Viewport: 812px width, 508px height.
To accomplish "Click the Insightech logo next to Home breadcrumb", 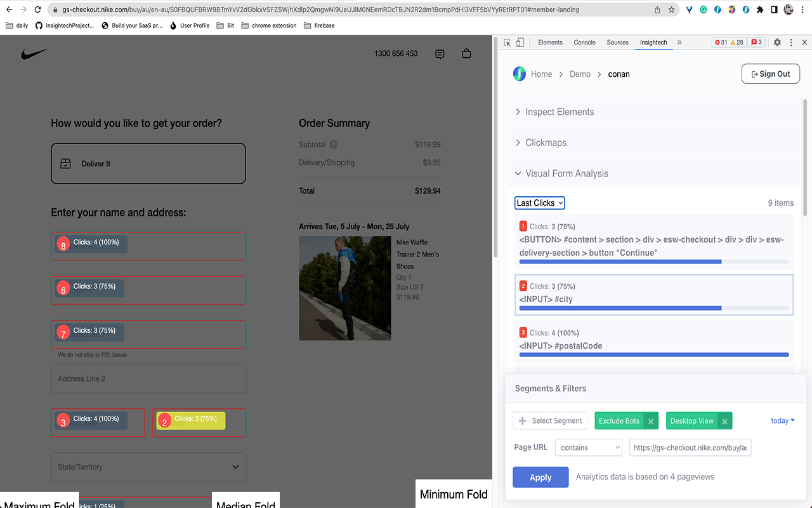I will click(519, 74).
